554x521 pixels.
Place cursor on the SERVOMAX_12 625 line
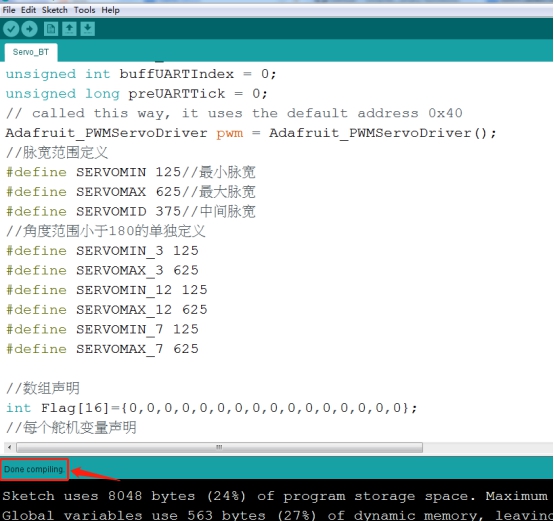tap(106, 309)
